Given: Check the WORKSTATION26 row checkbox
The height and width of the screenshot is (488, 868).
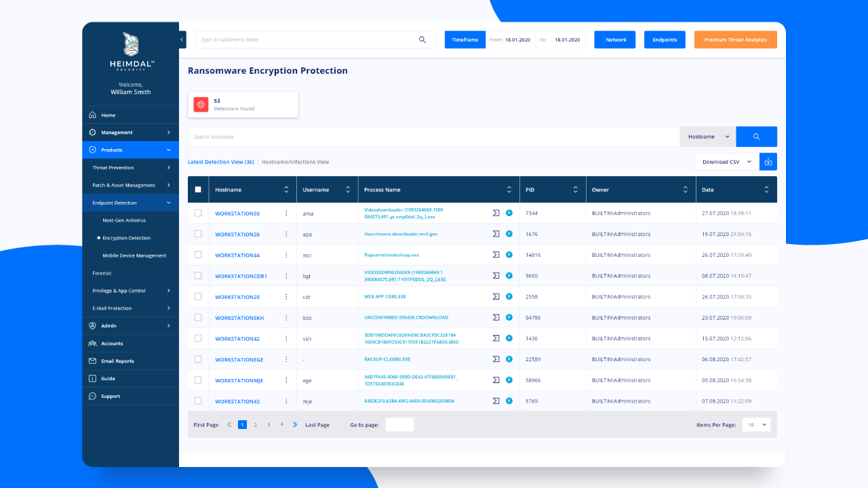Looking at the screenshot, I should point(198,234).
